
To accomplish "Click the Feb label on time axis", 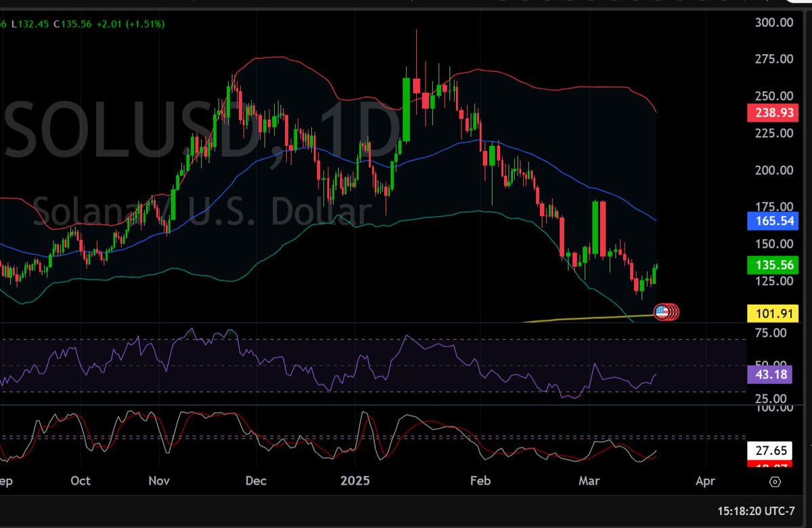I will pyautogui.click(x=480, y=481).
